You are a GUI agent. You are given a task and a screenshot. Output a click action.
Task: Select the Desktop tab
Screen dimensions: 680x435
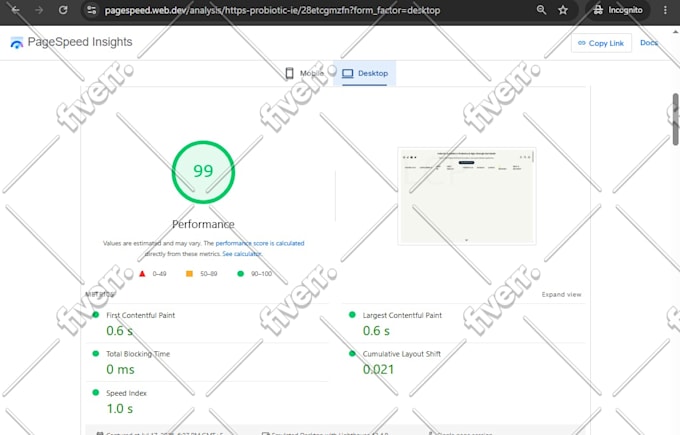365,73
